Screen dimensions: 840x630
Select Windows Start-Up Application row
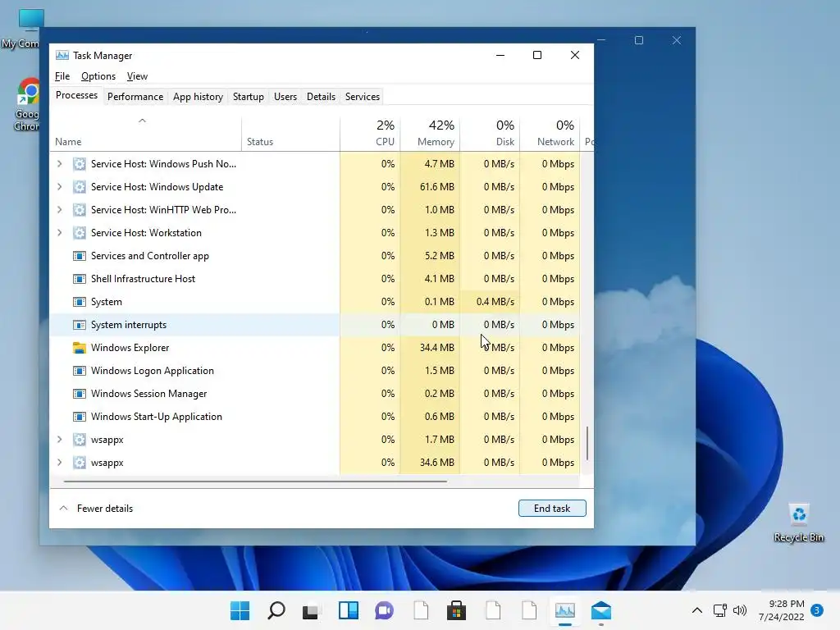pyautogui.click(x=314, y=417)
